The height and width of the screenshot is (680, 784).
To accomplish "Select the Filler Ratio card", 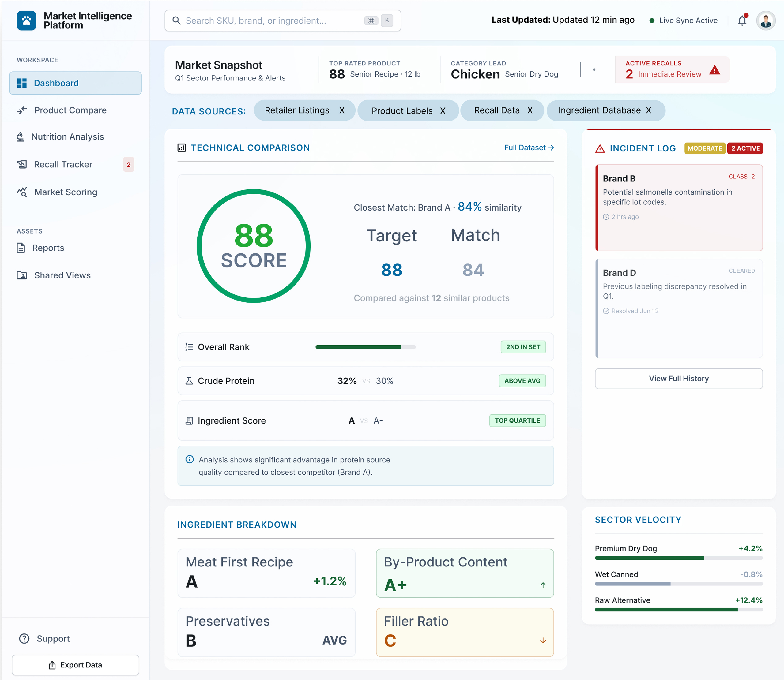I will click(x=465, y=632).
